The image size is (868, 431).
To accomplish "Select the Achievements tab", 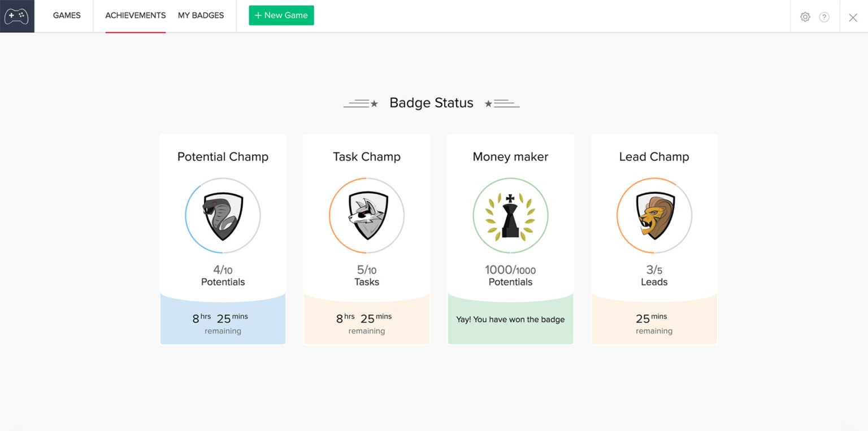I will pos(136,15).
